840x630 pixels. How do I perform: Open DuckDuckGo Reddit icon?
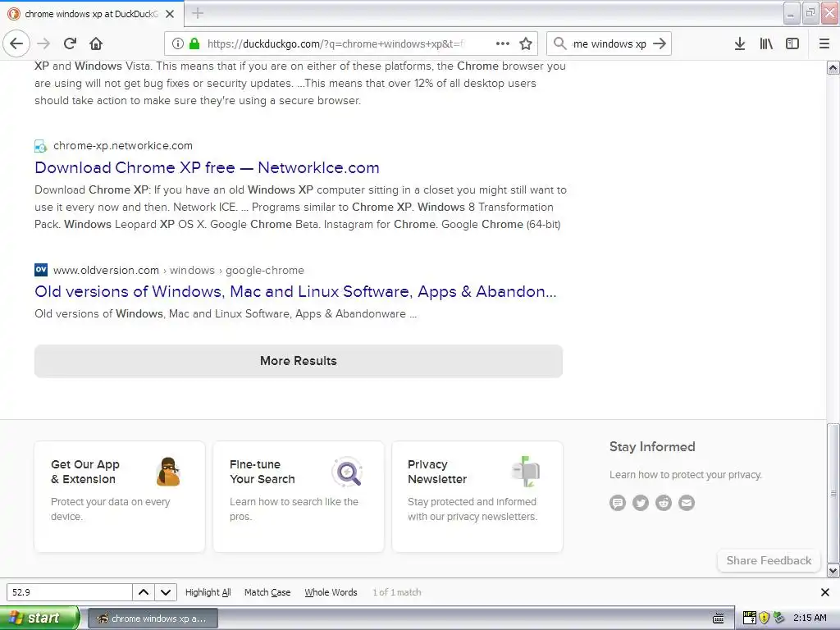663,503
